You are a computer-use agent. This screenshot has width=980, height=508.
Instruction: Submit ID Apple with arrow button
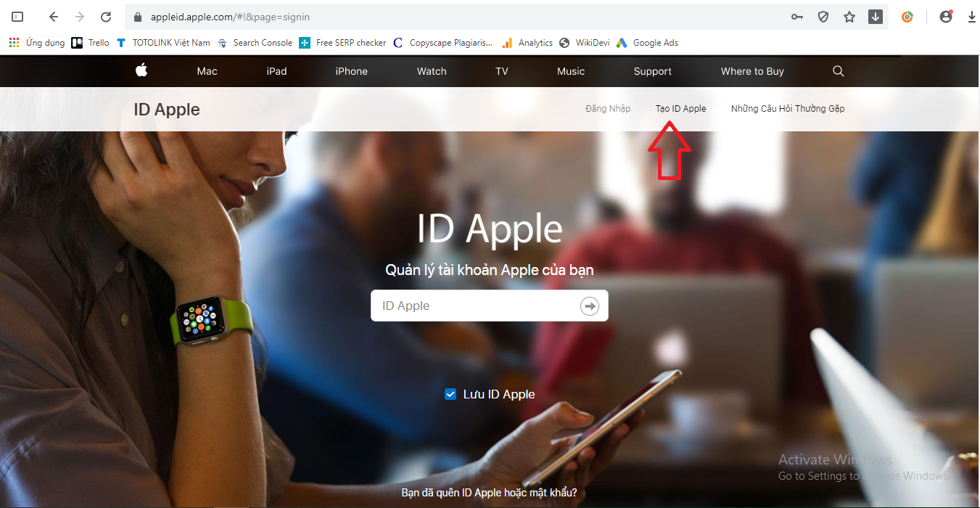590,306
